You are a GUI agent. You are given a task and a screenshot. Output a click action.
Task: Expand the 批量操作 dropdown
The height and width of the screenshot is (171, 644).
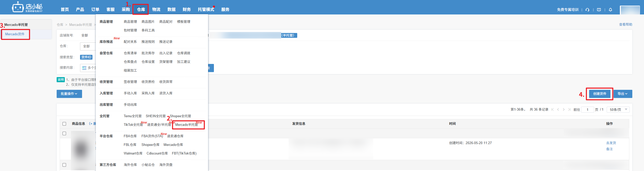pyautogui.click(x=69, y=94)
